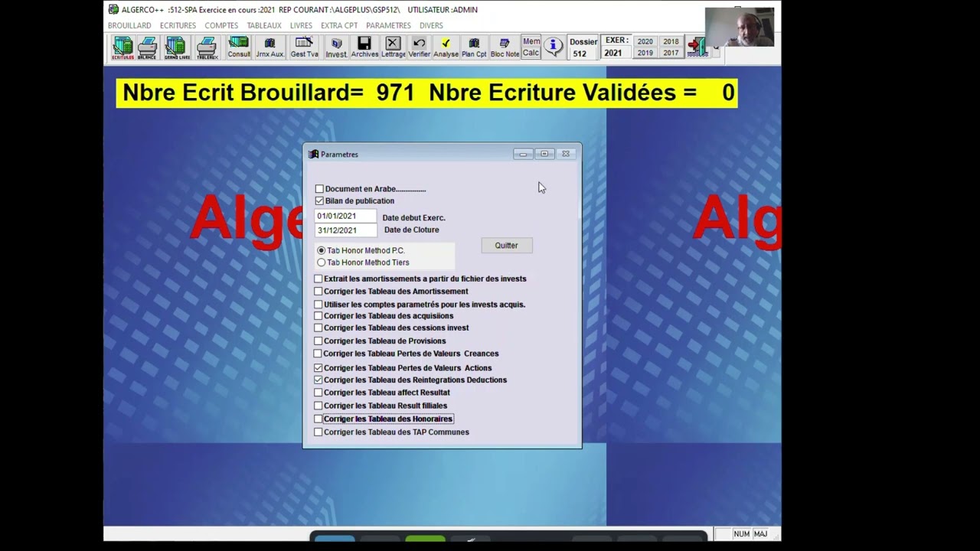Open the COMPTES menu
The image size is (980, 551).
[x=221, y=25]
